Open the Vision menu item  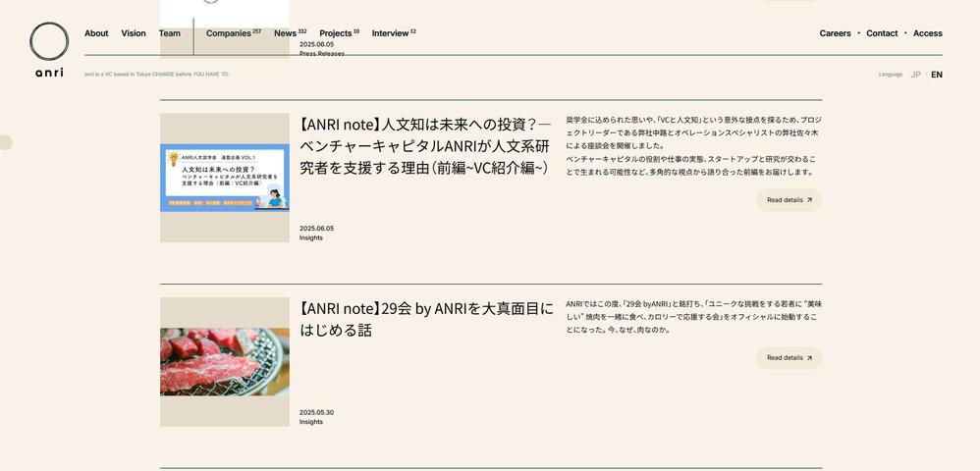point(134,33)
